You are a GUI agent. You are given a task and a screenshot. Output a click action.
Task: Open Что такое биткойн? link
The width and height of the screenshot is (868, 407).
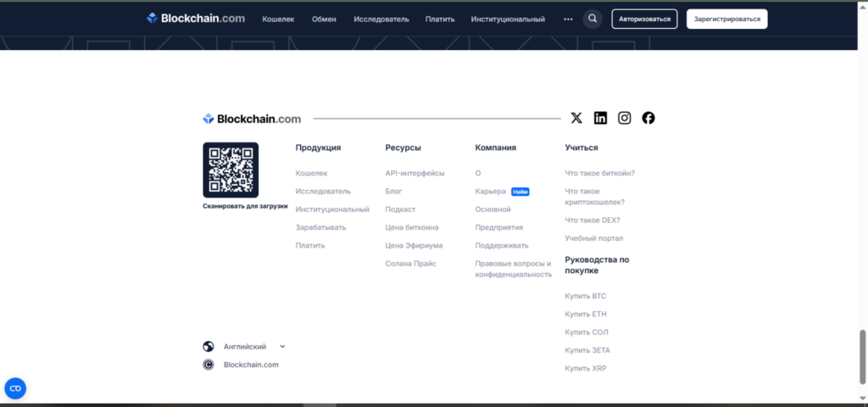click(600, 173)
